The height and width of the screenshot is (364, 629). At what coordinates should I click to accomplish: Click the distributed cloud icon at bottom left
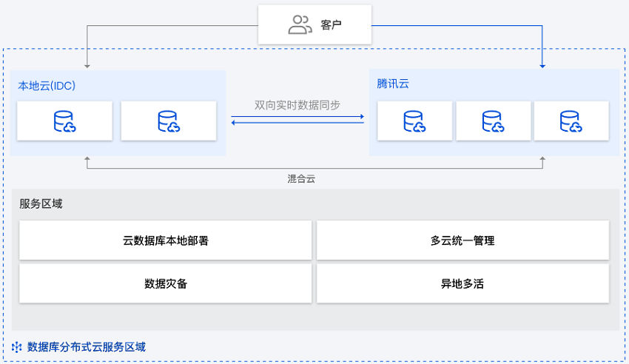coord(16,346)
